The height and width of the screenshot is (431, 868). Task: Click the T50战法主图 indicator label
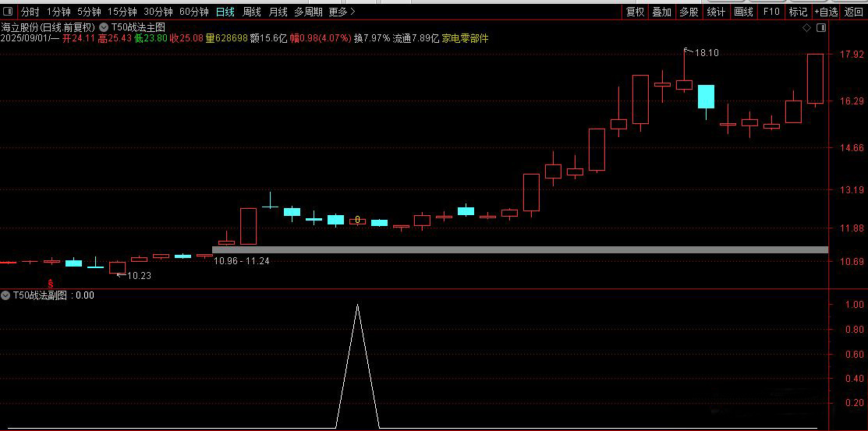[x=138, y=26]
